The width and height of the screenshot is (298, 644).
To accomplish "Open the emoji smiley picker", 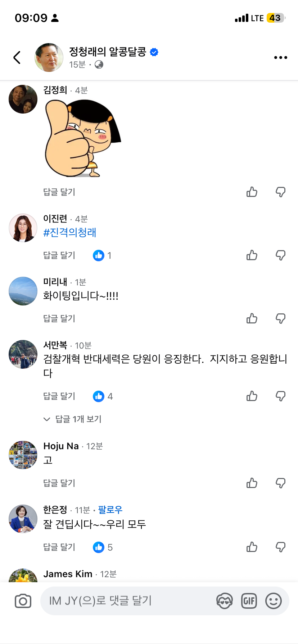I will coord(274,601).
